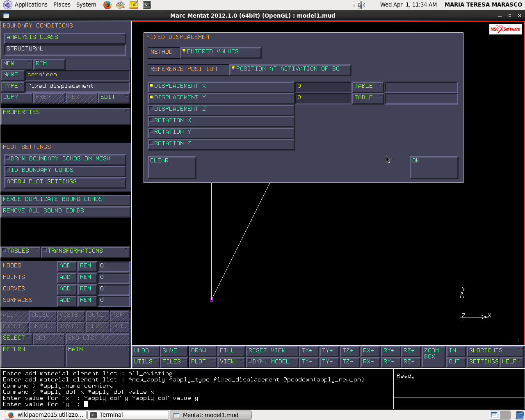Click the CLEAR button
Screen dimensions: 525x420
(172, 167)
